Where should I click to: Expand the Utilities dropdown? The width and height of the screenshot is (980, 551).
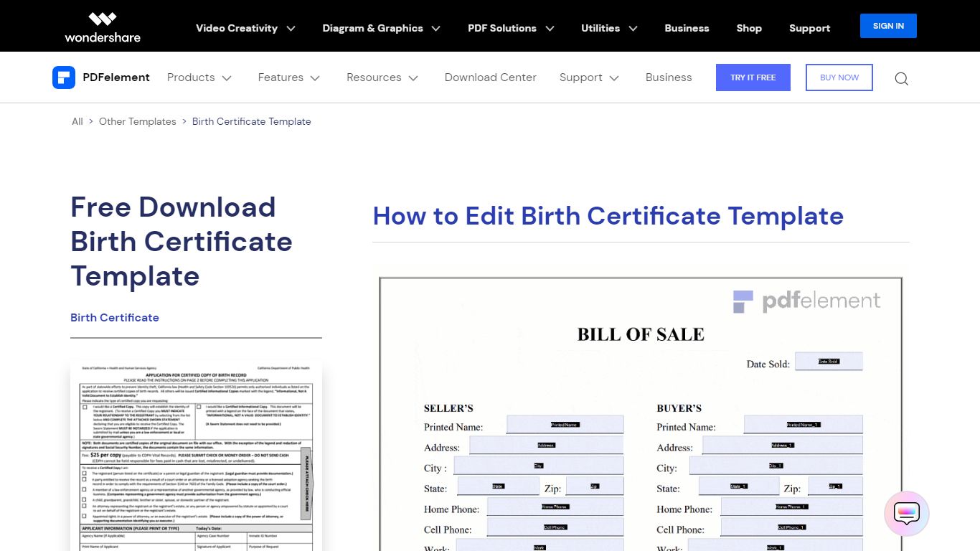[610, 28]
